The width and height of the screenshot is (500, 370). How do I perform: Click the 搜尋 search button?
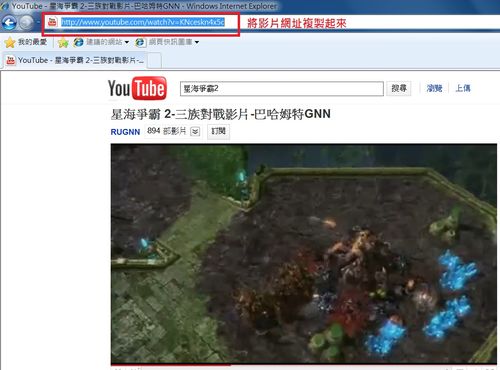pos(399,88)
